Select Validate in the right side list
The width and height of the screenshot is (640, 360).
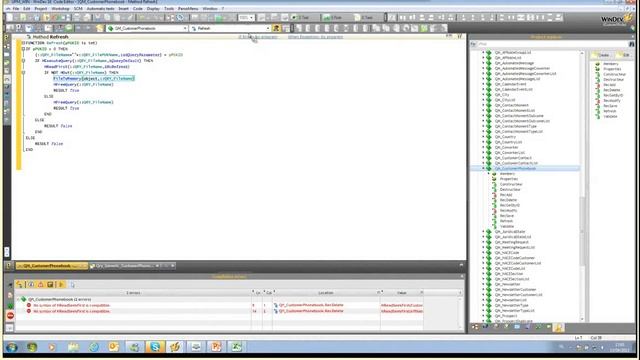click(610, 116)
